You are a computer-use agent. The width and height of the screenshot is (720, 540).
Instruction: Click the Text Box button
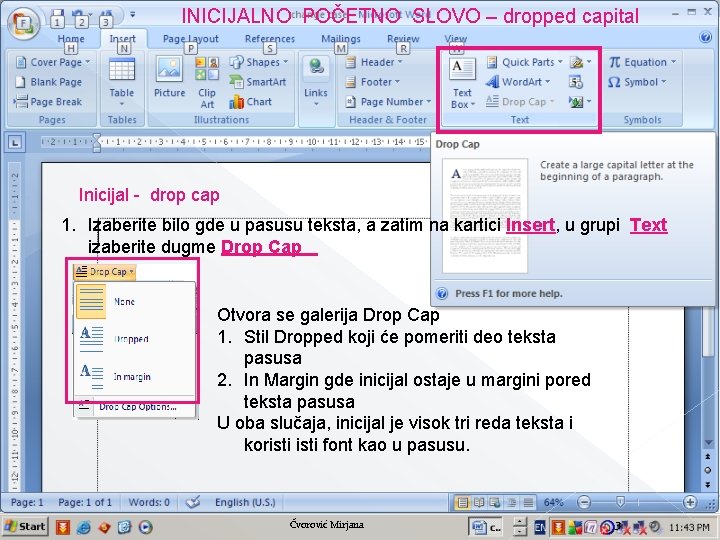462,84
